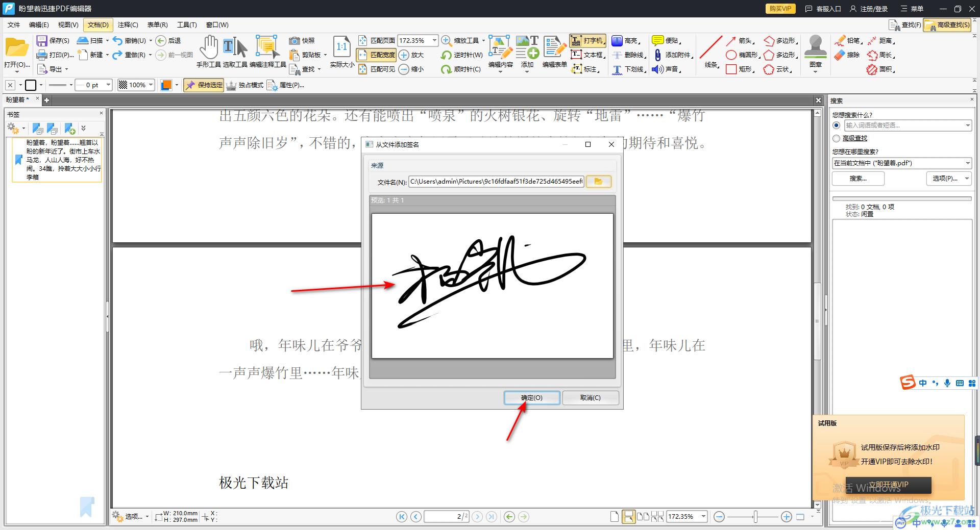Expand the 导出 export dropdown
Image resolution: width=980 pixels, height=530 pixels.
66,69
